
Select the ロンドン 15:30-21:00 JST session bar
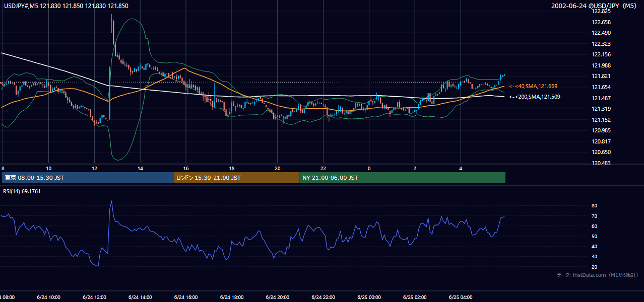pyautogui.click(x=236, y=178)
